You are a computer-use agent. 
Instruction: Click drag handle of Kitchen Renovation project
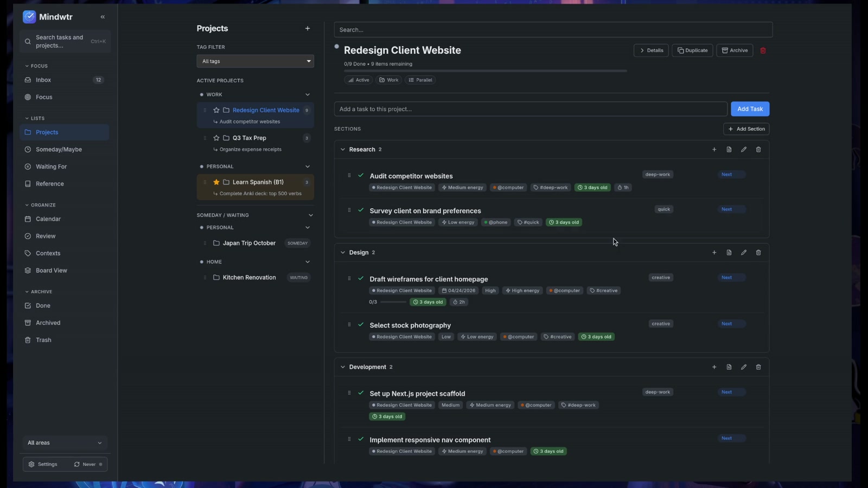pos(205,278)
